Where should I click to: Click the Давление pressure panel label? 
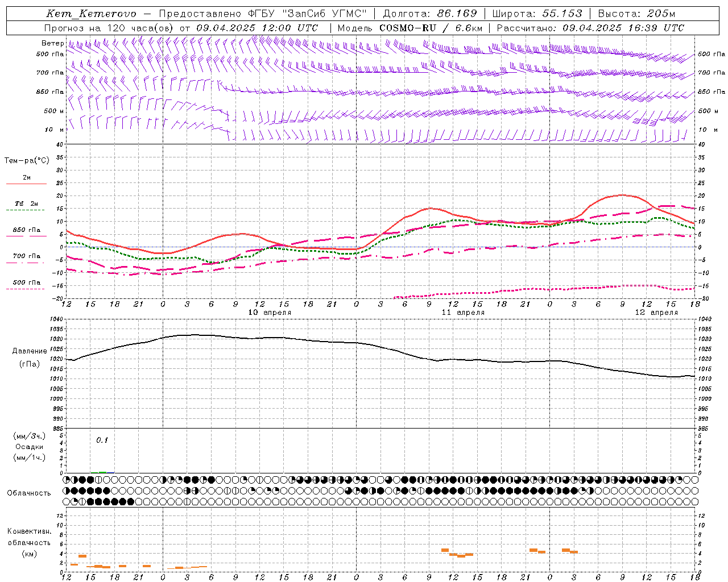tap(30, 351)
